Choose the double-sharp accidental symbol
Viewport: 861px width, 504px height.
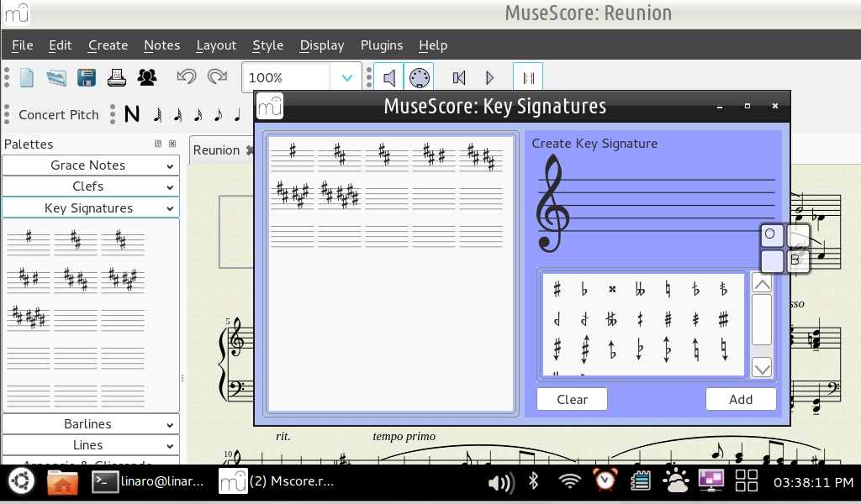click(x=612, y=289)
